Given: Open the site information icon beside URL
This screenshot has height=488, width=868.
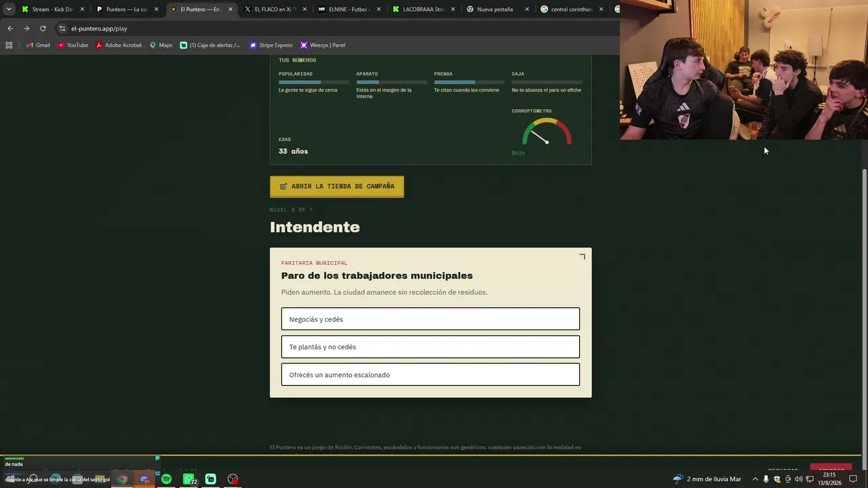Looking at the screenshot, I should click(62, 28).
